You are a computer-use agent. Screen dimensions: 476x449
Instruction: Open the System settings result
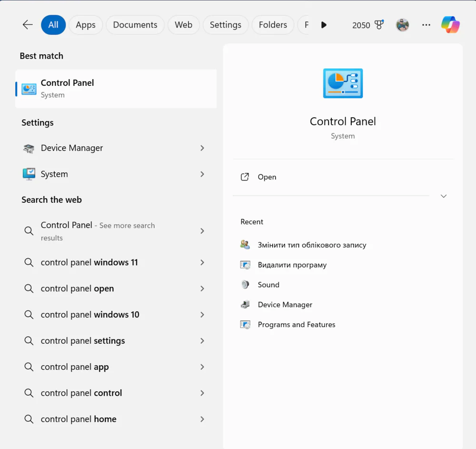click(116, 174)
